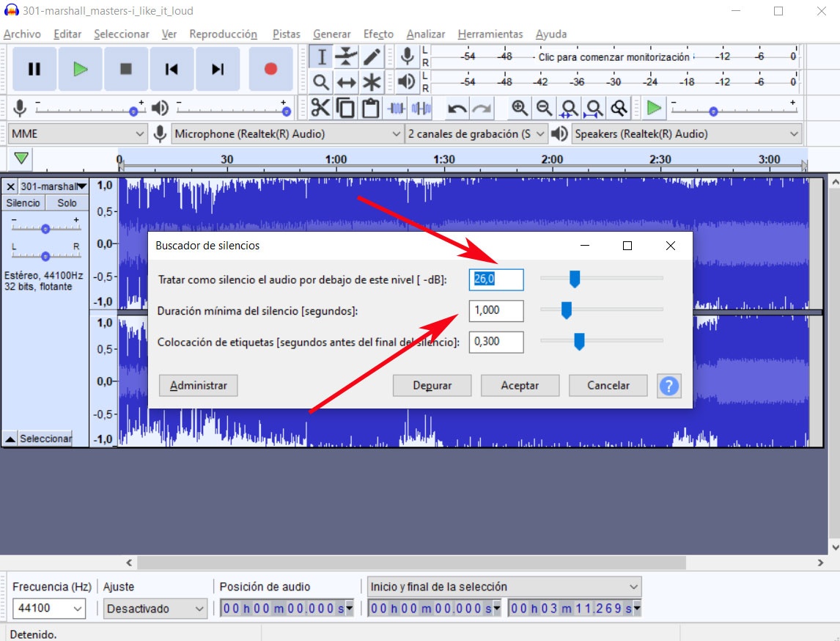
Task: Click the Cut scissors icon
Action: coord(320,109)
